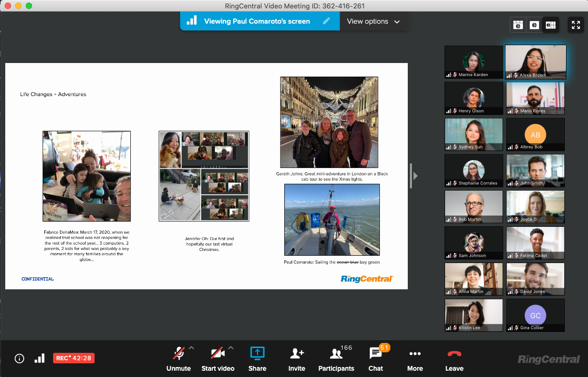Check connection signal strength in bottom bar
588x377 pixels.
click(x=39, y=359)
